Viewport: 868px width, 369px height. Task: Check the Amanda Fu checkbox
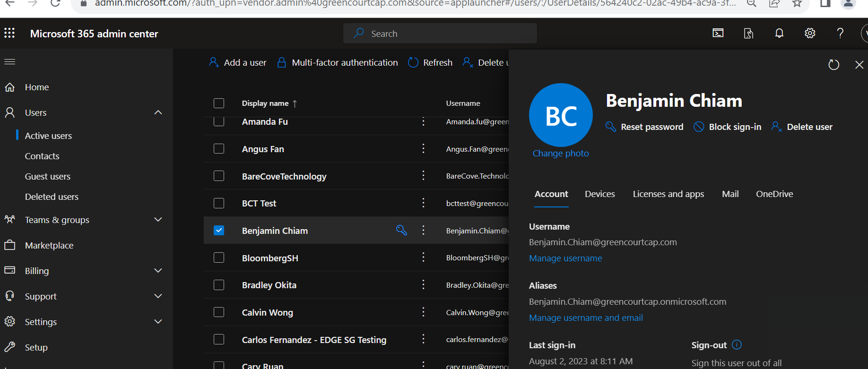click(x=219, y=121)
